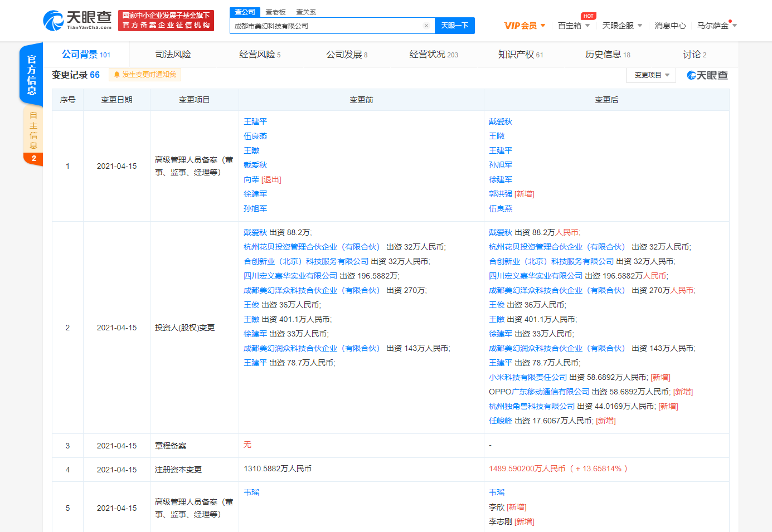Click the 变更记录 66 heading
This screenshot has width=772, height=532.
coord(76,75)
